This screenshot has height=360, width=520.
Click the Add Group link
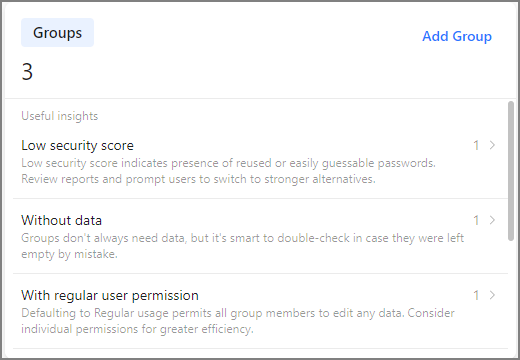pyautogui.click(x=457, y=36)
